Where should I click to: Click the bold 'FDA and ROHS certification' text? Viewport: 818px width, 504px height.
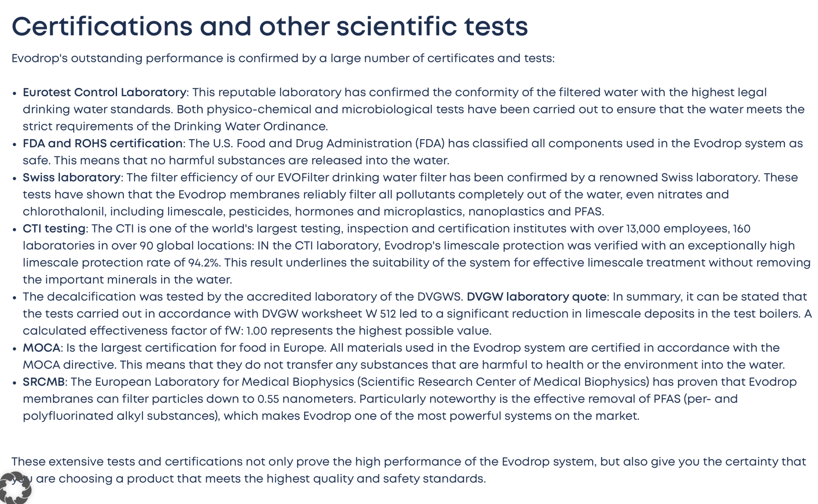click(x=103, y=144)
